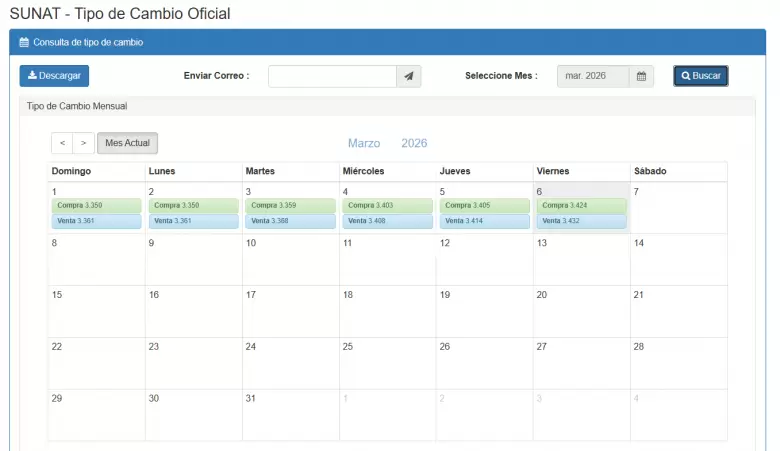Click the 2026 year title

(414, 143)
